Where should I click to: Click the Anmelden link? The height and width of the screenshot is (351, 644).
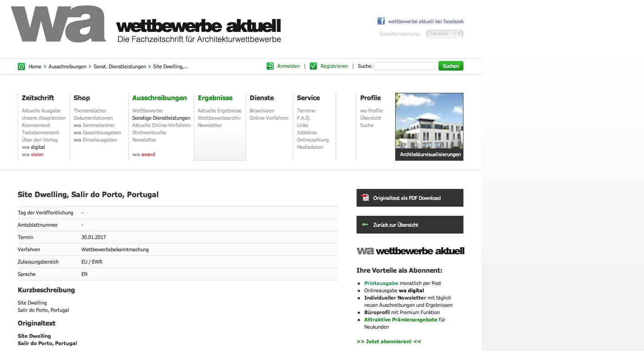(x=289, y=66)
